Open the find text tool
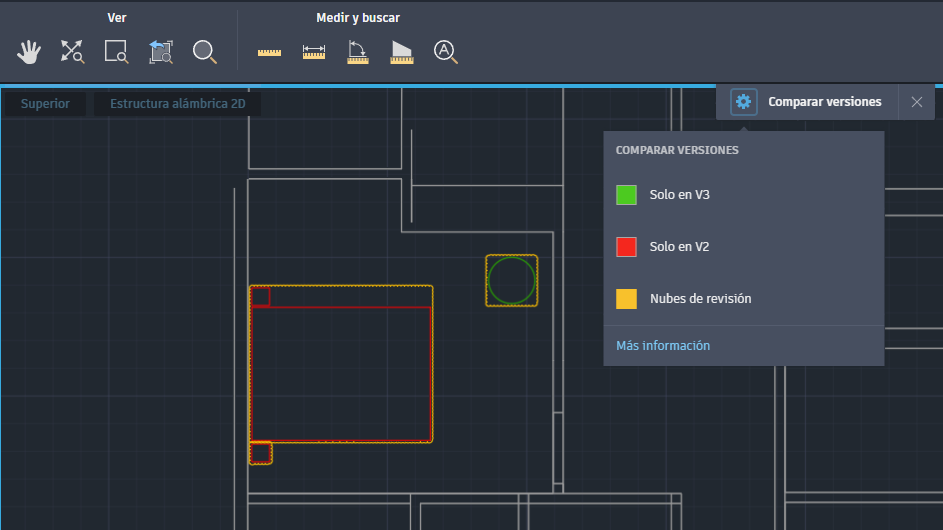Viewport: 943px width, 530px height. coord(446,52)
